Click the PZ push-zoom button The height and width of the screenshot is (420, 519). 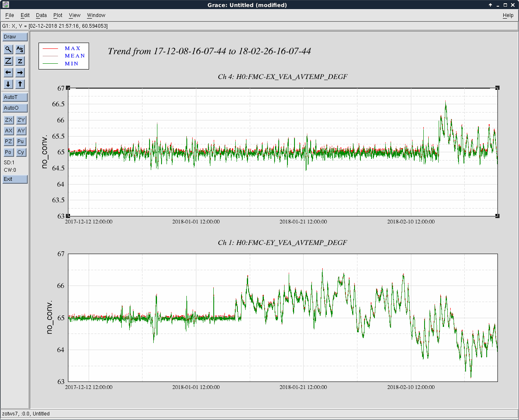click(x=8, y=142)
